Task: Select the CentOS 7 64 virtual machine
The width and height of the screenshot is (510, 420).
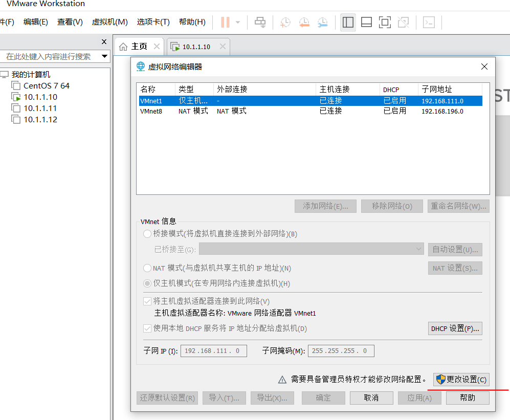Action: point(47,86)
